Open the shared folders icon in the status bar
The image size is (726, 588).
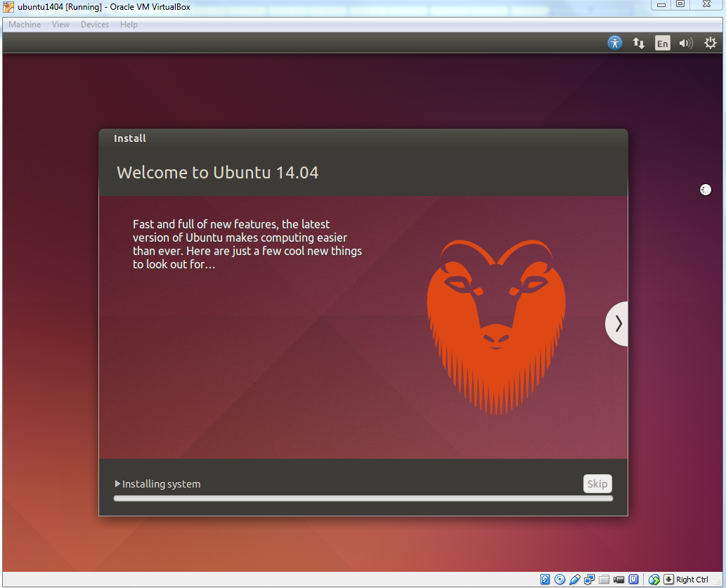point(604,579)
